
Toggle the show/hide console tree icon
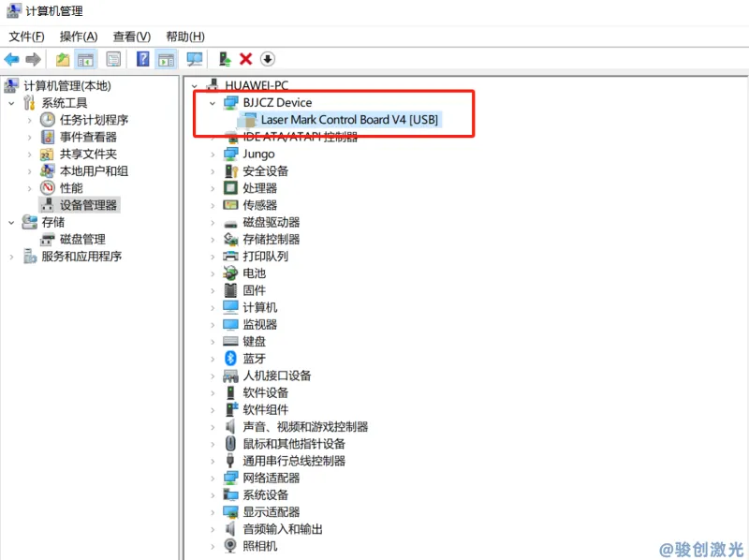(x=85, y=59)
